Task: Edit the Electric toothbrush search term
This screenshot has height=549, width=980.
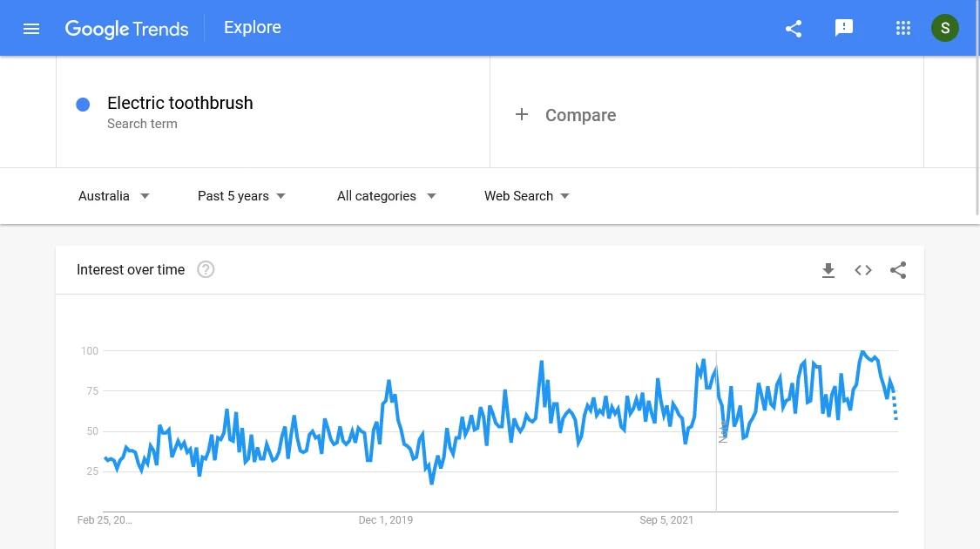Action: tap(180, 103)
